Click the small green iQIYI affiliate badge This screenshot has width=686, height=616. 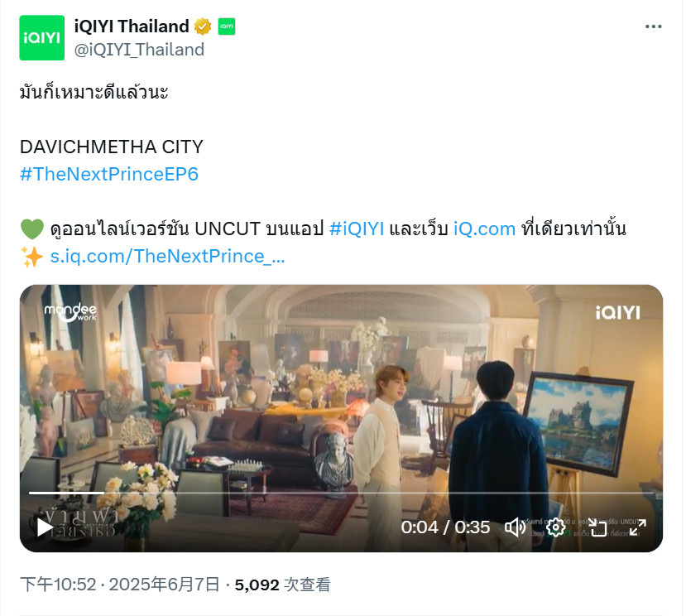click(226, 26)
